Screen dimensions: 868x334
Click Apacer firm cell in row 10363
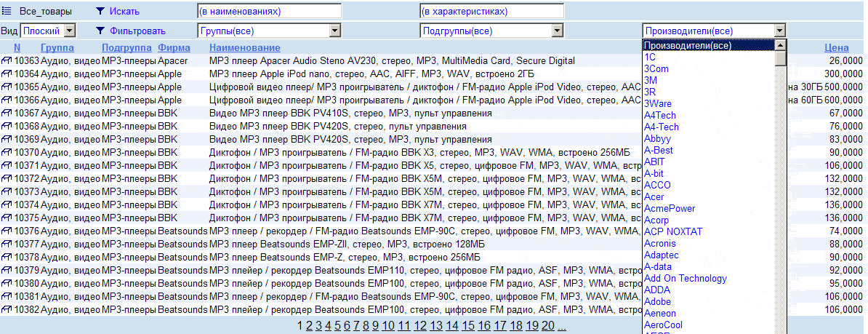pos(173,60)
